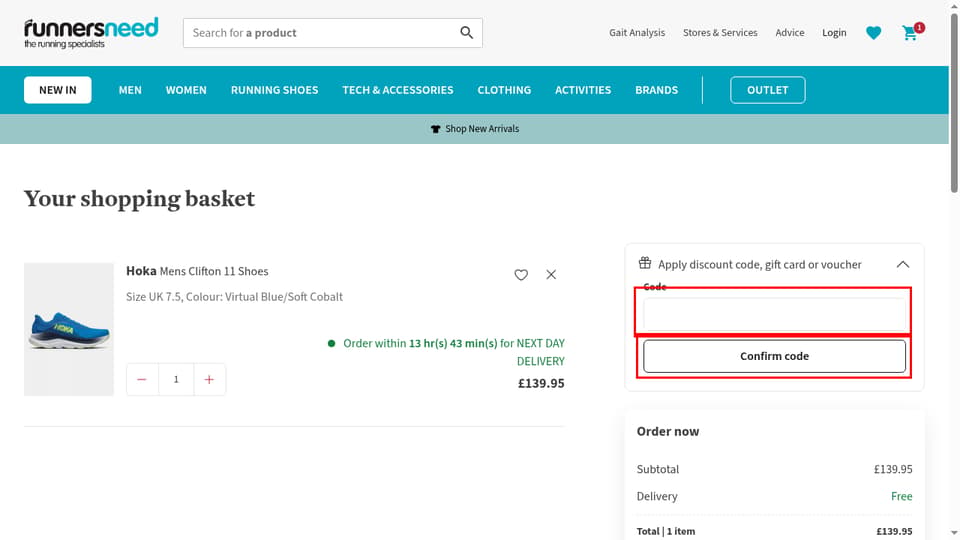
Task: Open the wishlist heart icon in header
Action: click(x=874, y=33)
